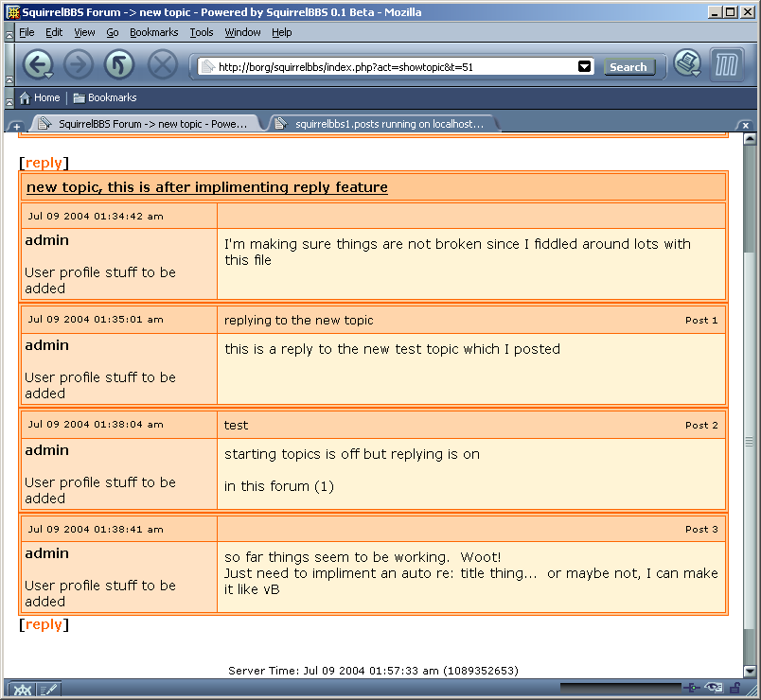Viewport: 761px width, 700px height.
Task: Open the Composer component from status bar
Action: (x=48, y=690)
